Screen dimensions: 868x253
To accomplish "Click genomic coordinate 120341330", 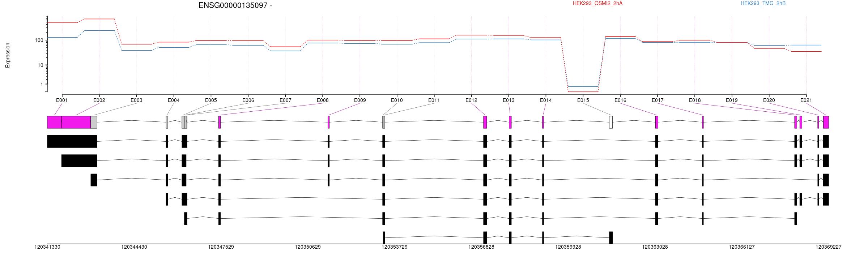I will point(47,247).
